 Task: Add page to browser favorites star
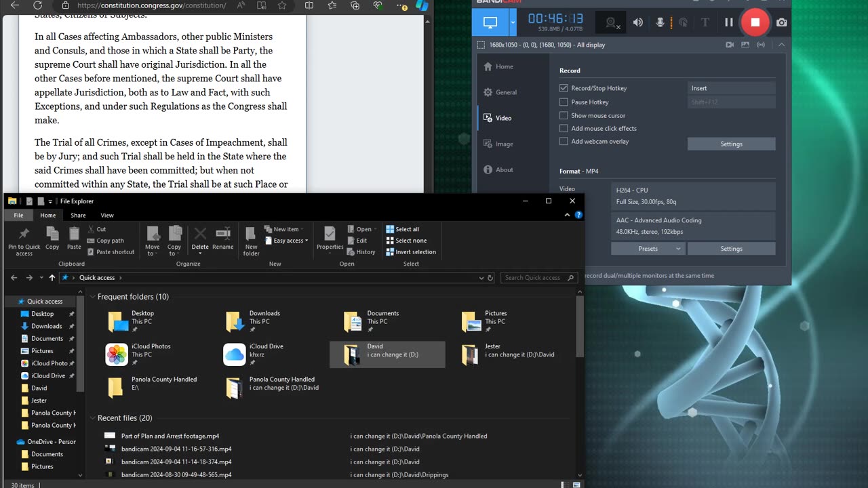[282, 5]
